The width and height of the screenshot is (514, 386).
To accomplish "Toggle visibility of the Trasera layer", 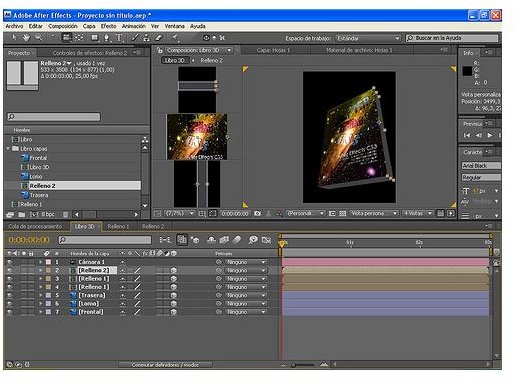I will tap(9, 295).
